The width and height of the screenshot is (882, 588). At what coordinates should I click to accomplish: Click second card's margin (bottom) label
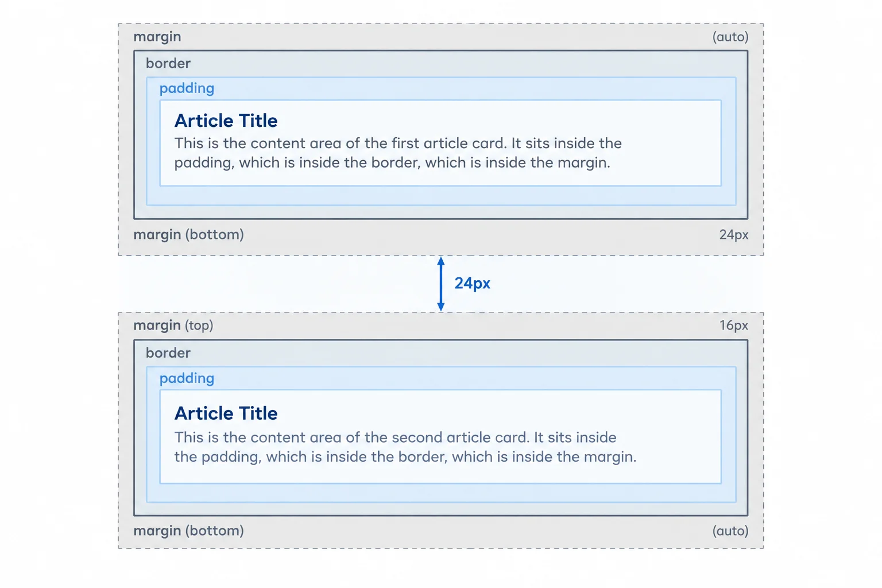click(x=188, y=531)
